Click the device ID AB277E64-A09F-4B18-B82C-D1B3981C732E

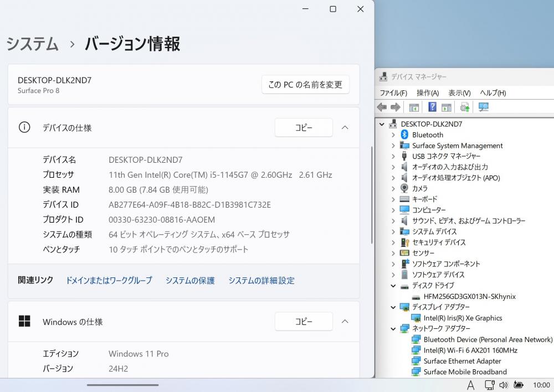(x=189, y=205)
